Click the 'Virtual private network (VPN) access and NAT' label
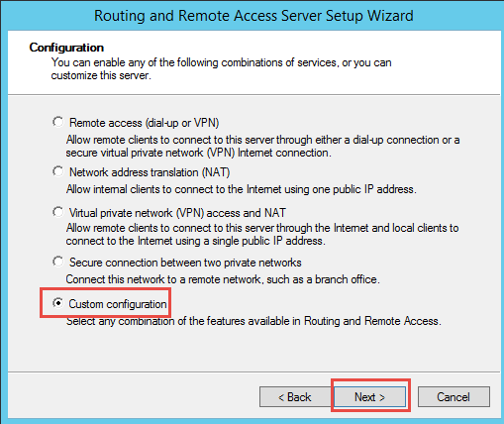504x424 pixels. click(177, 213)
